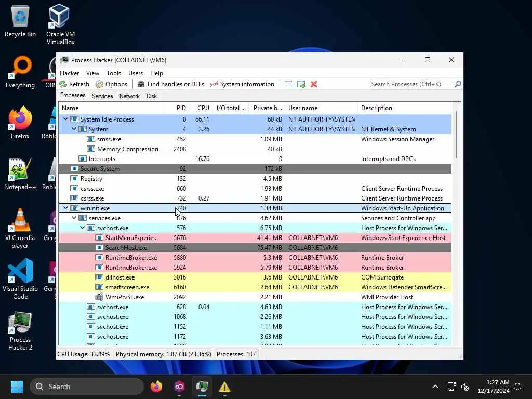Focus the Search Processes input field
The width and height of the screenshot is (532, 399).
coord(412,84)
